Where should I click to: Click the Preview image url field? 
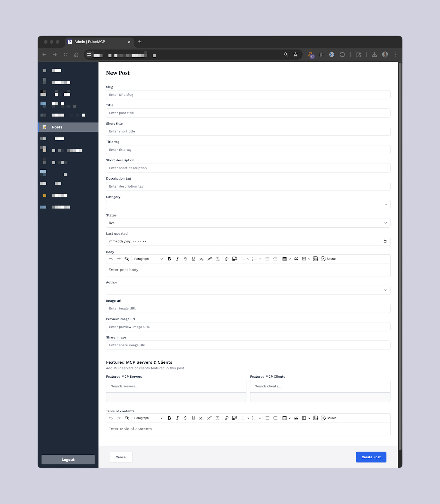248,327
